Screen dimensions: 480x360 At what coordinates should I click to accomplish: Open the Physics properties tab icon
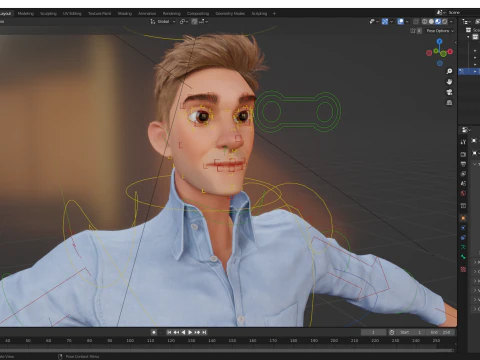click(x=463, y=228)
